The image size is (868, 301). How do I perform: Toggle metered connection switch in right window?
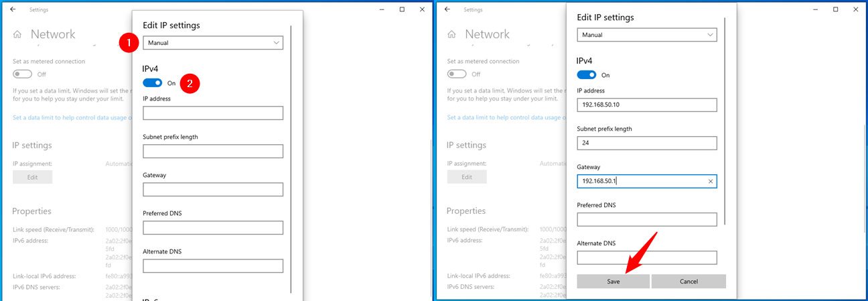pos(457,74)
